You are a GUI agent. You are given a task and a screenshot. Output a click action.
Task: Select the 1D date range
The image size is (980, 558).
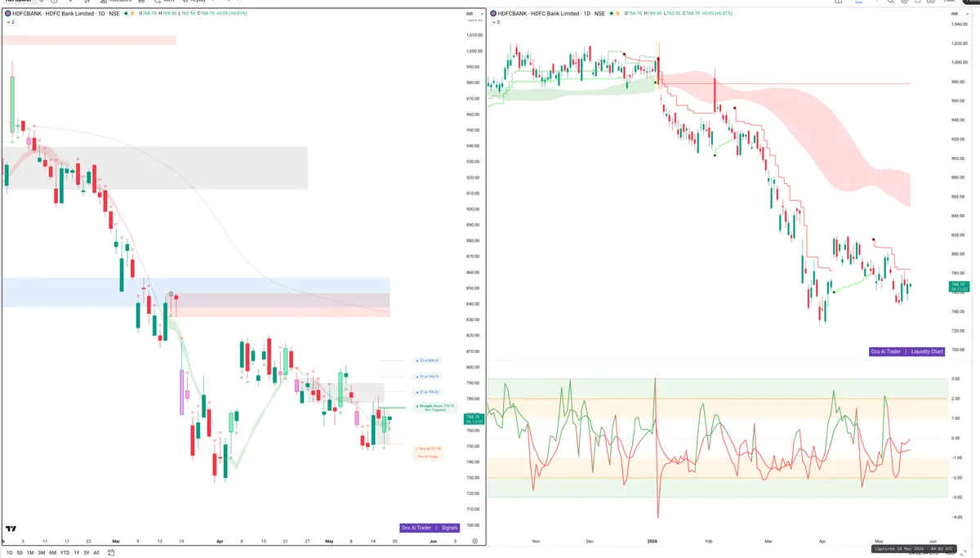point(8,552)
